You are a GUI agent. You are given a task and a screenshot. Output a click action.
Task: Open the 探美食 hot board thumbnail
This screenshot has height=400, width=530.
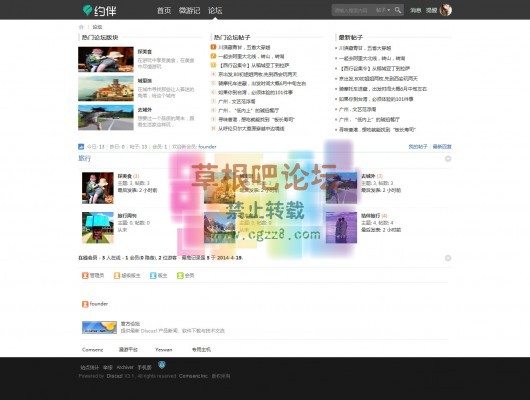[x=106, y=60]
